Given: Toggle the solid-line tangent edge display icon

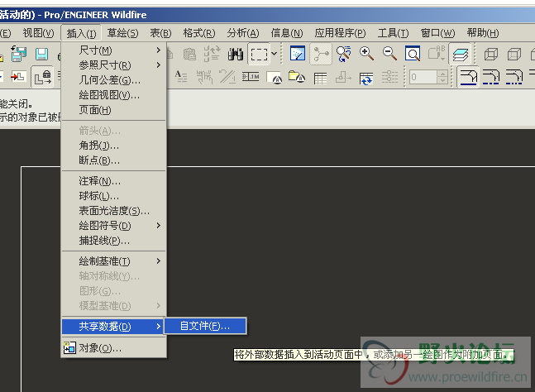Looking at the screenshot, I should tap(468, 77).
